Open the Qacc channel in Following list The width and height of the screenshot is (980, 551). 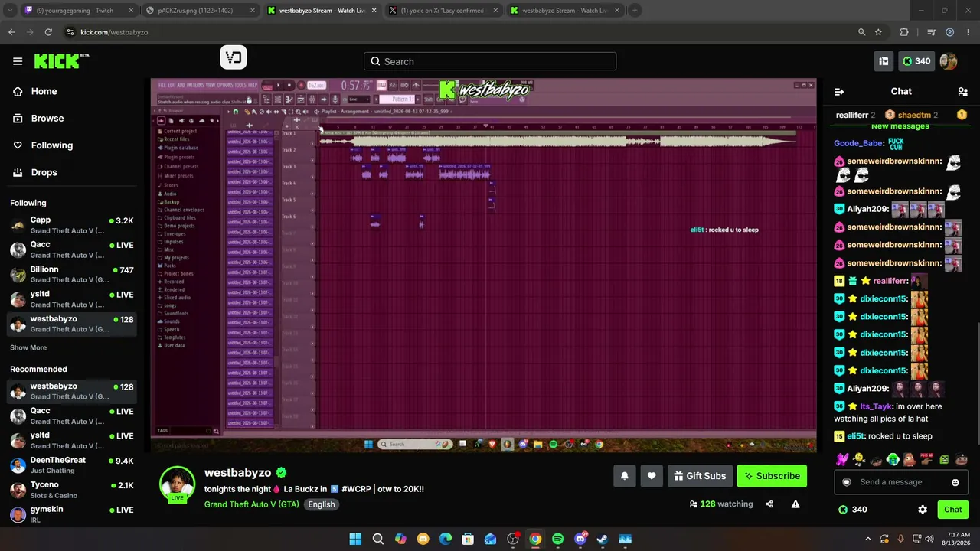point(72,250)
